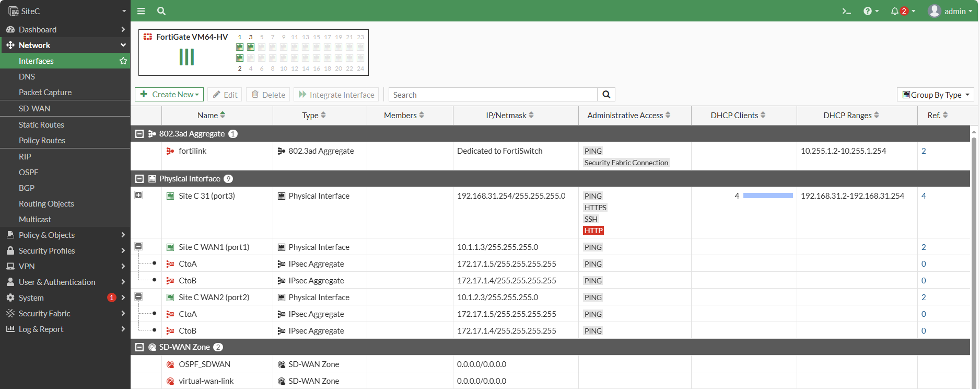Open the admin user avatar menu
This screenshot has width=980, height=389.
tap(950, 11)
